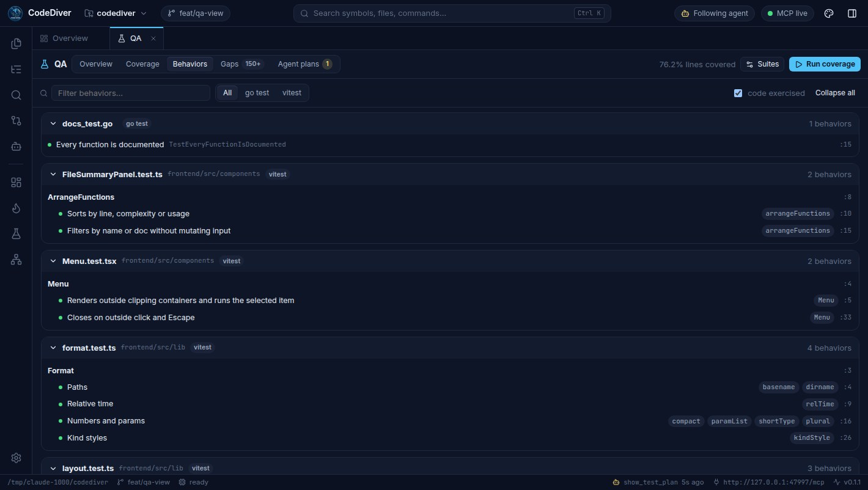Open the outline tree icon in sidebar
868x490 pixels.
16,69
